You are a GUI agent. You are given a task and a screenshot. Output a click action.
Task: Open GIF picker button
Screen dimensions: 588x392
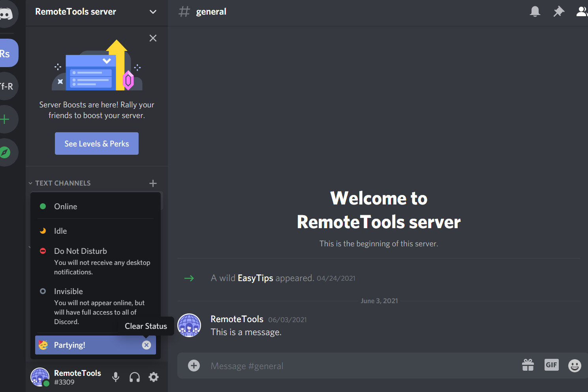point(552,365)
